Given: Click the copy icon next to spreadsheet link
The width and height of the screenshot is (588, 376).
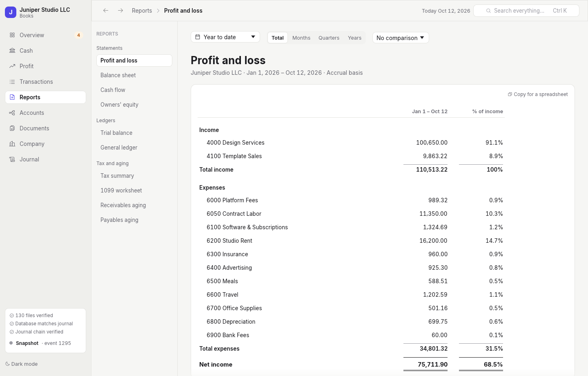Looking at the screenshot, I should (x=510, y=94).
